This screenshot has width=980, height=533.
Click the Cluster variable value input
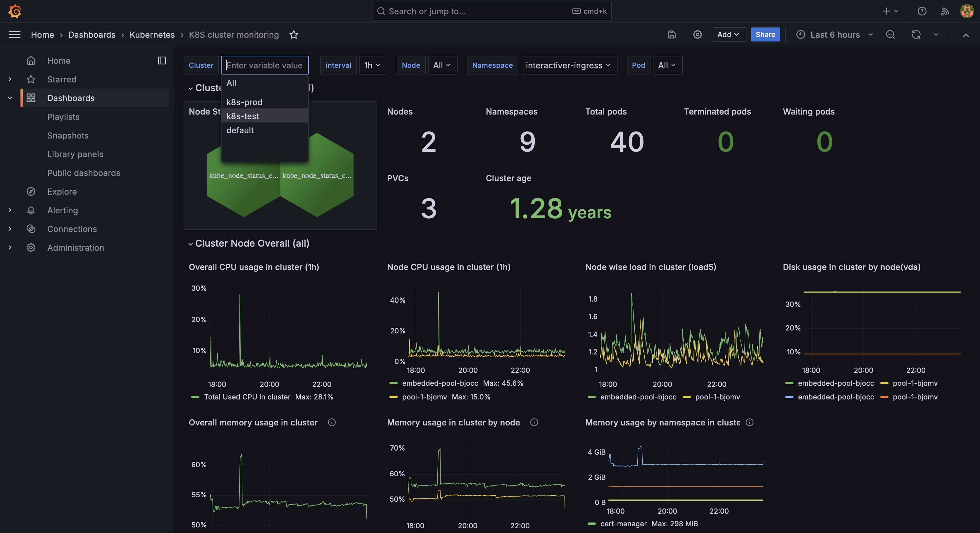[x=265, y=65]
